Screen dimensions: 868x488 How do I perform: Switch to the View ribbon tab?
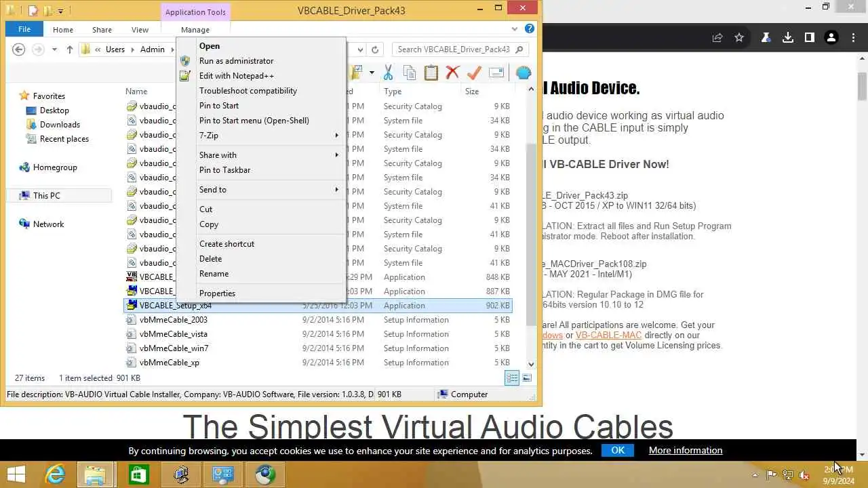140,30
